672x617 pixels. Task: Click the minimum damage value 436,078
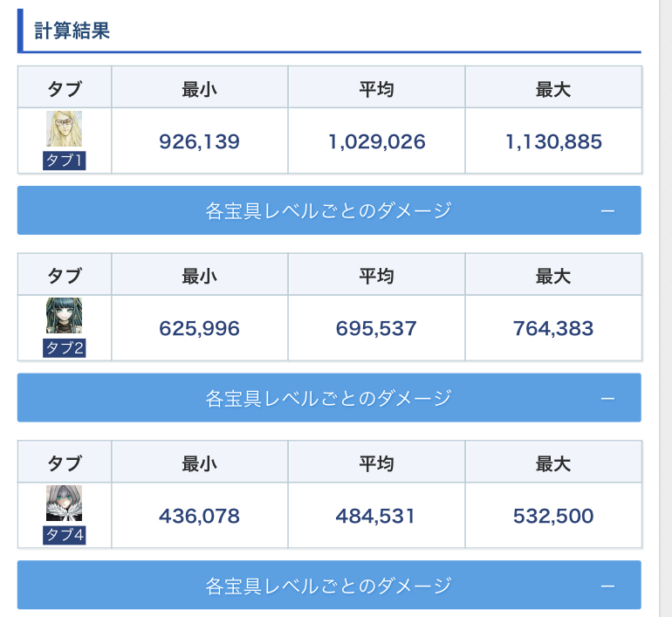(x=199, y=516)
